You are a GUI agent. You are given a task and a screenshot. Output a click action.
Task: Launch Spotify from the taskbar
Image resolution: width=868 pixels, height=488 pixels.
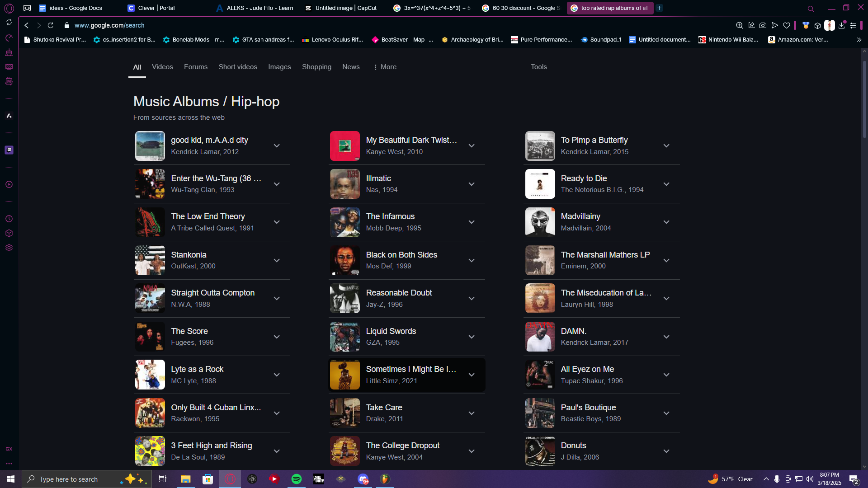(x=297, y=479)
